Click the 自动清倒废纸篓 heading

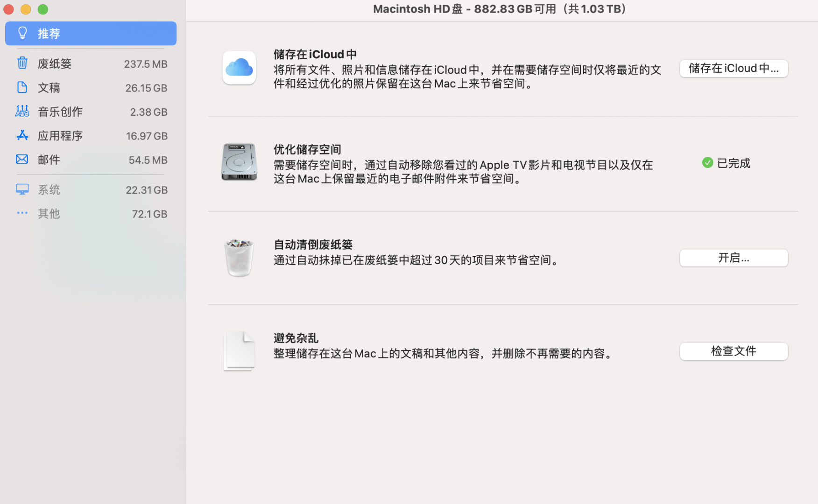313,245
